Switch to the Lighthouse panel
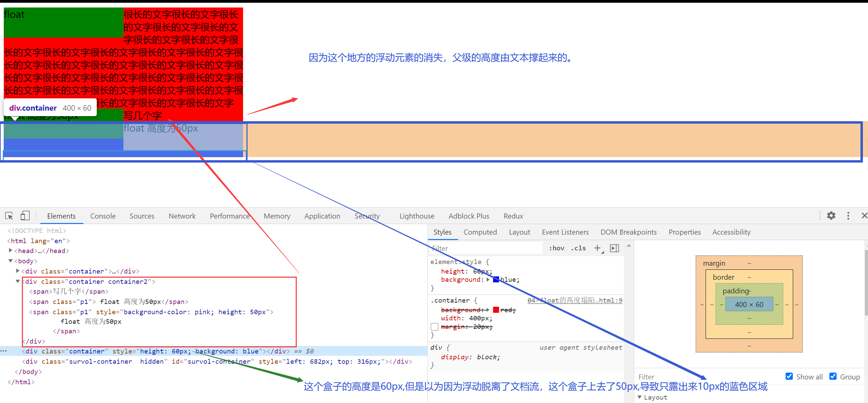Image resolution: width=868 pixels, height=403 pixels. [416, 216]
